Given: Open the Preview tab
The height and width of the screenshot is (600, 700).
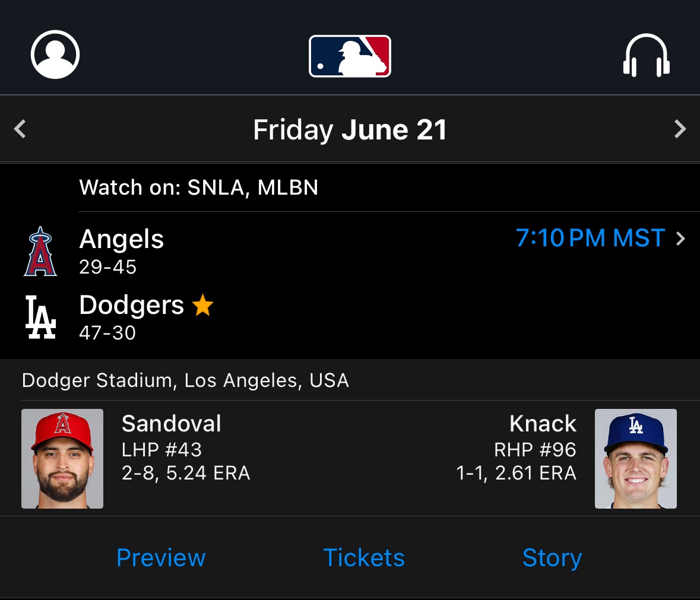Looking at the screenshot, I should tap(161, 558).
